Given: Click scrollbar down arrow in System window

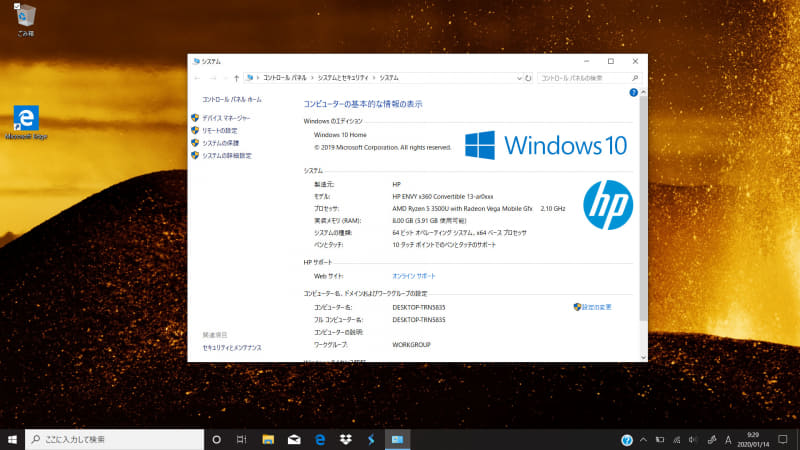Looking at the screenshot, I should [x=643, y=358].
